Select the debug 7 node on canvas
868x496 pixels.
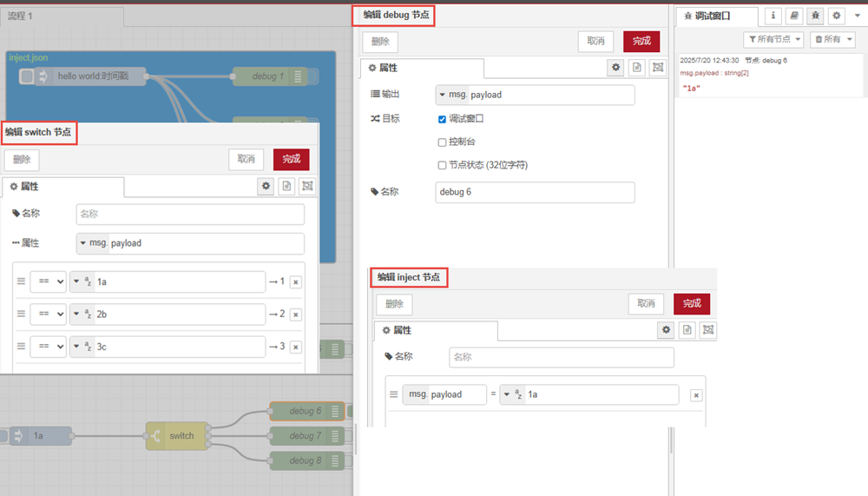(307, 436)
